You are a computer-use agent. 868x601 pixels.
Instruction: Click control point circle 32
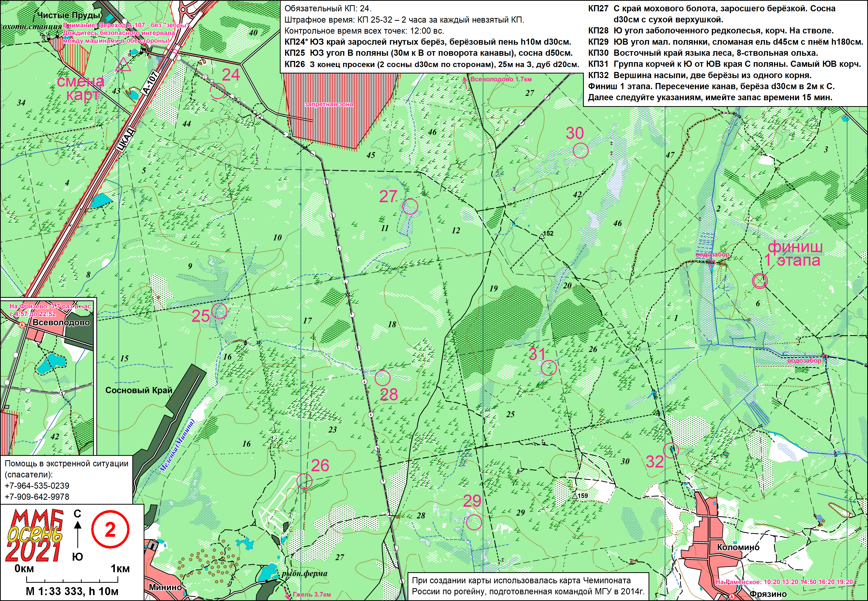[x=671, y=450]
